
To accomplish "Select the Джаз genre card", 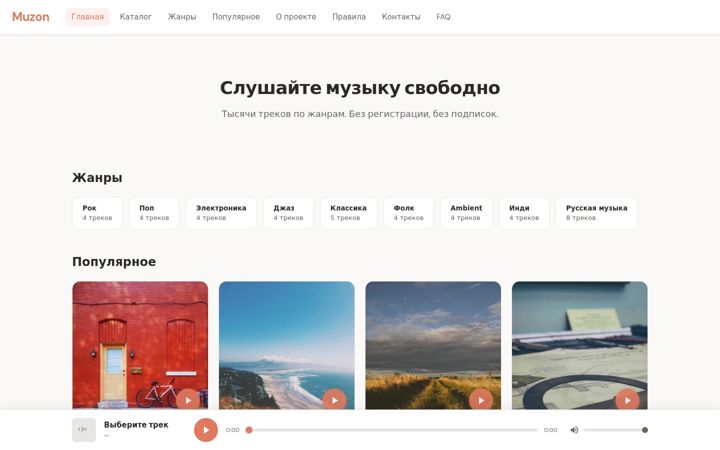I will tap(288, 213).
